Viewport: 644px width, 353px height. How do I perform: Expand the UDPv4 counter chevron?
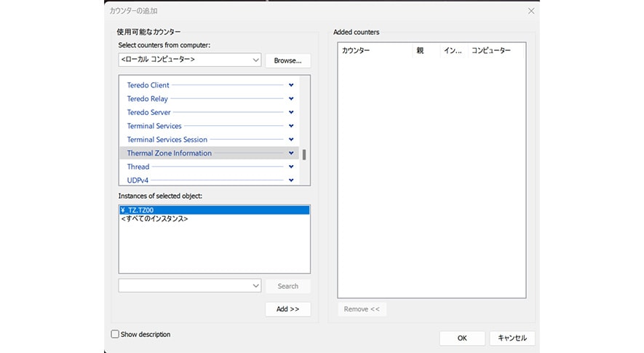291,180
